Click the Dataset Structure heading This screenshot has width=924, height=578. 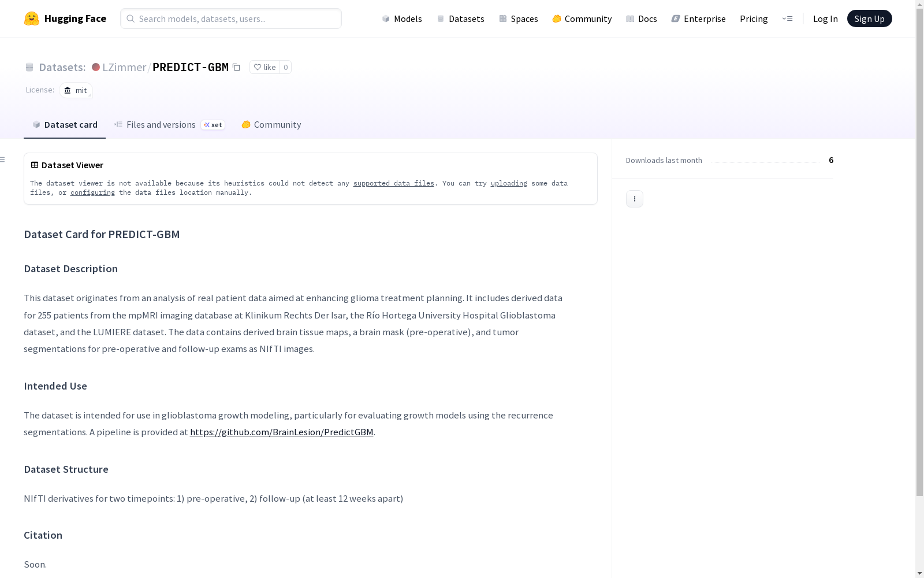point(66,469)
